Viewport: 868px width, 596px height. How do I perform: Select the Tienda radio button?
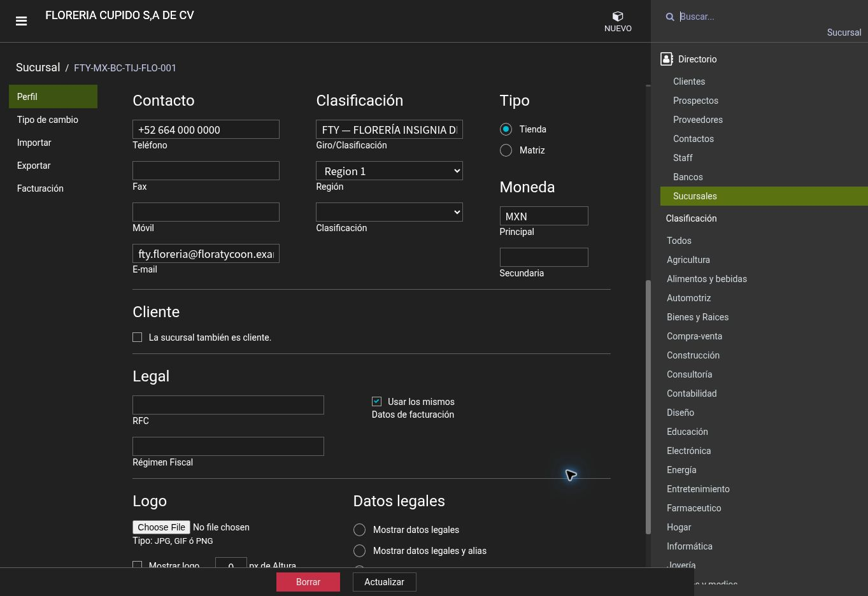pos(506,129)
